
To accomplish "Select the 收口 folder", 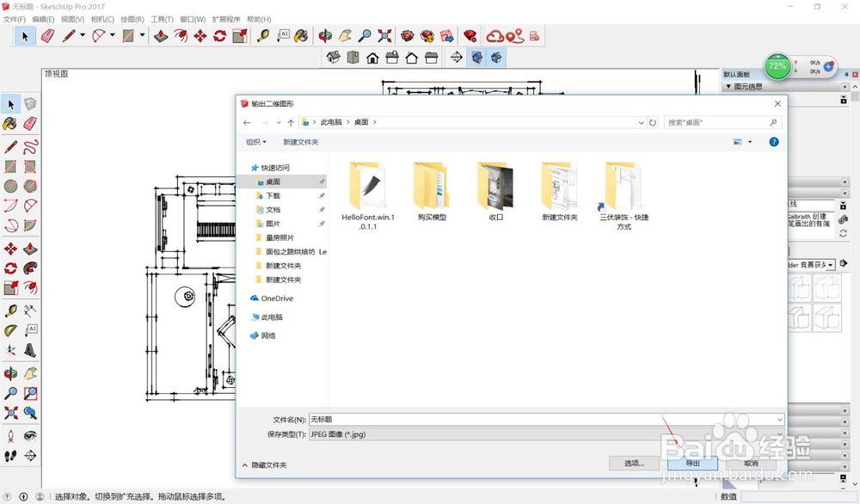I will [x=496, y=192].
